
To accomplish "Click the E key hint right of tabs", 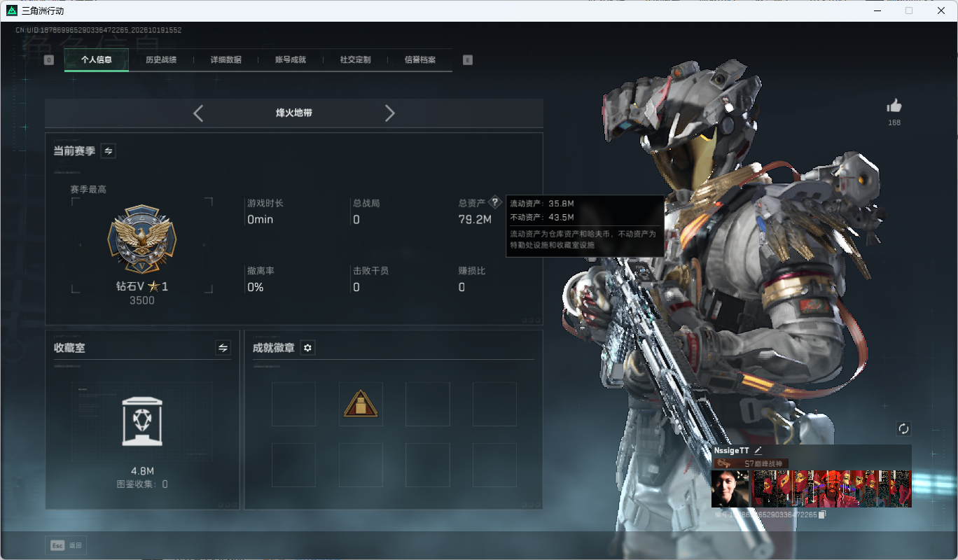I will [x=468, y=60].
